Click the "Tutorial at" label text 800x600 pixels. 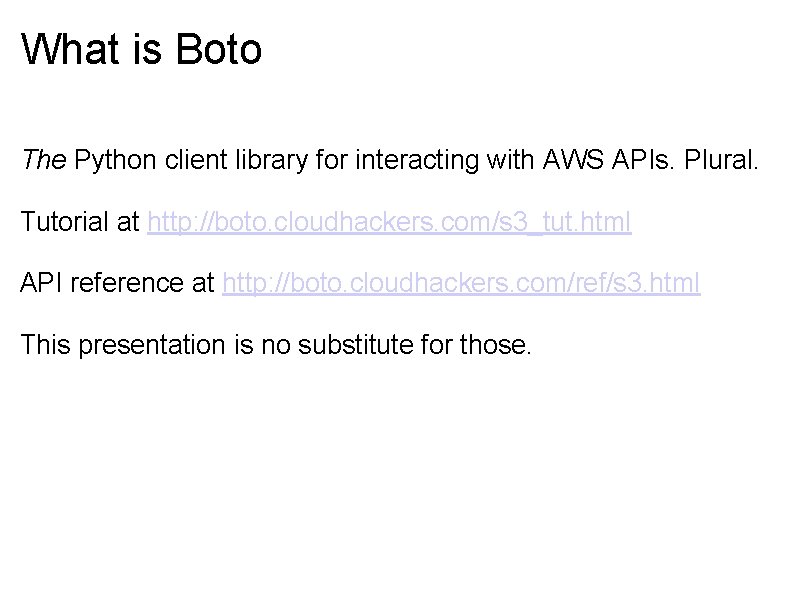pyautogui.click(x=80, y=222)
